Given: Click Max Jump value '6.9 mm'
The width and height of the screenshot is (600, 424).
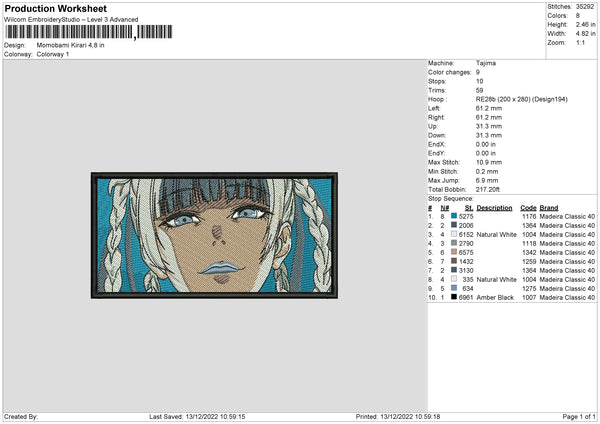Looking at the screenshot, I should [x=487, y=181].
